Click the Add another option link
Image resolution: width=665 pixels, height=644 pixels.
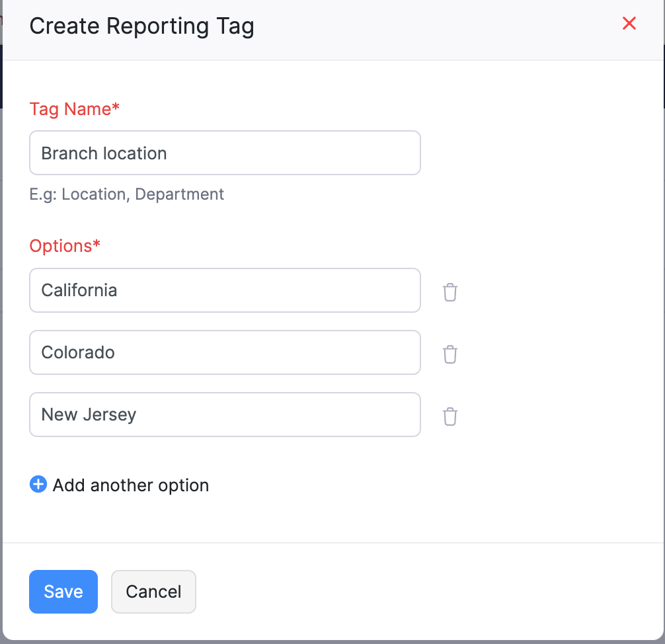click(x=130, y=485)
